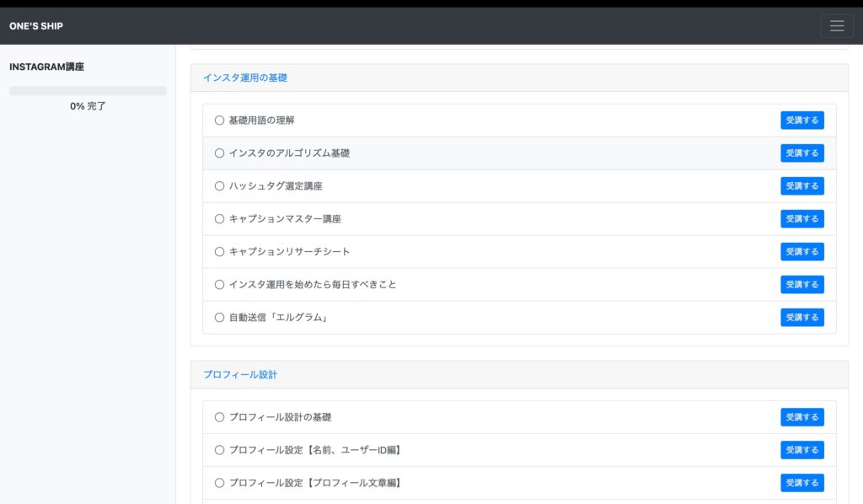Mark キャプションマスター講座 completion circle
863x504 pixels.
(x=220, y=219)
